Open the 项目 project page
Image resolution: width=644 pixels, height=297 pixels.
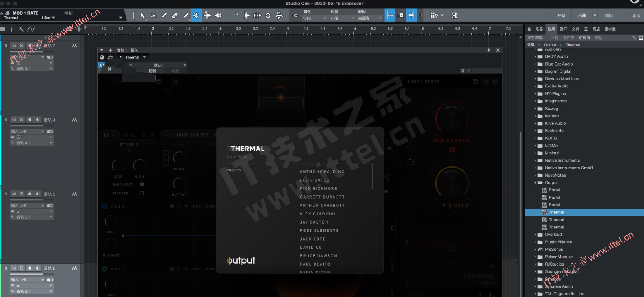click(x=609, y=16)
